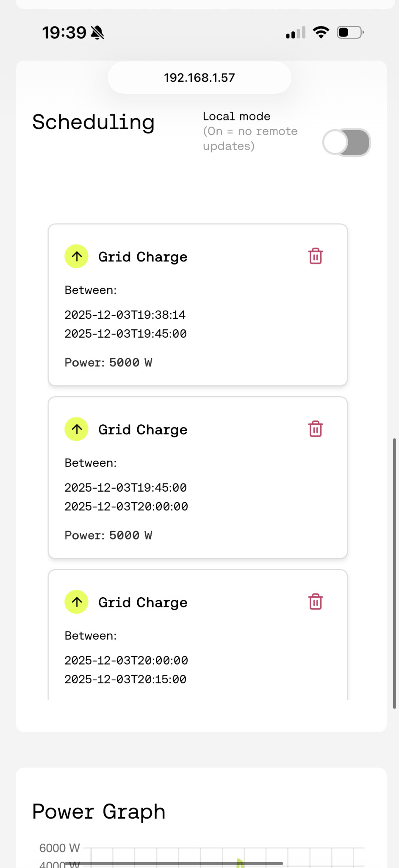Viewport: 399px width, 868px height.
Task: Click the 6000 W graph axis label
Action: pos(59,848)
